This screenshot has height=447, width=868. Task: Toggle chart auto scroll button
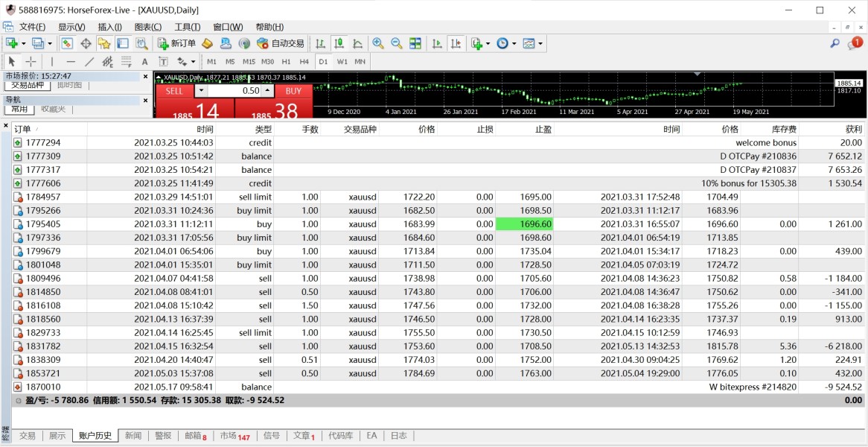[x=437, y=44]
